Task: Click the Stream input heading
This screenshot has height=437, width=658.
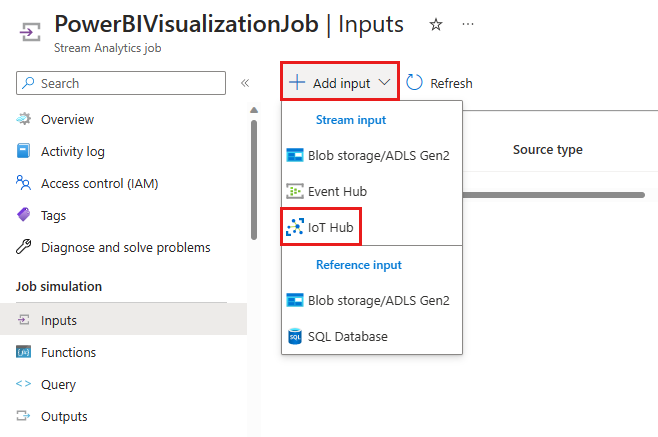Action: coord(351,120)
